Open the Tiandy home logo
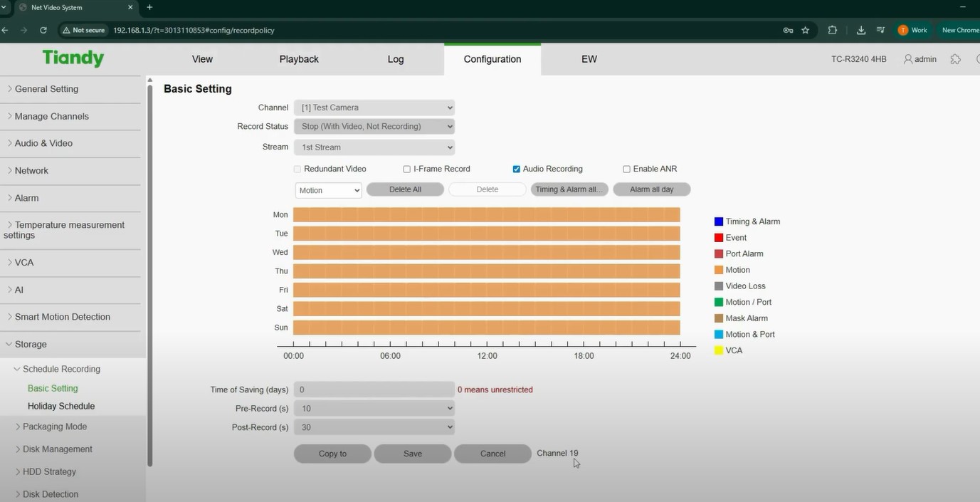The height and width of the screenshot is (502, 980). 73,58
